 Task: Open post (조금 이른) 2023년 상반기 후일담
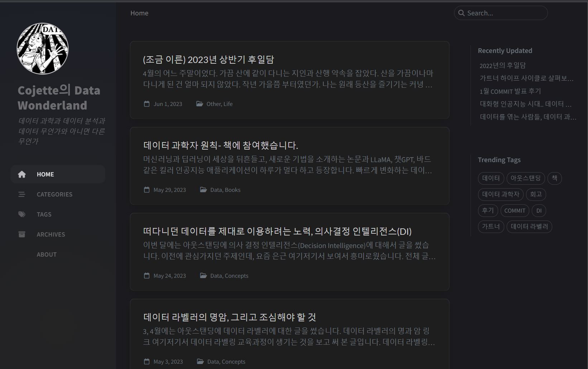(208, 59)
